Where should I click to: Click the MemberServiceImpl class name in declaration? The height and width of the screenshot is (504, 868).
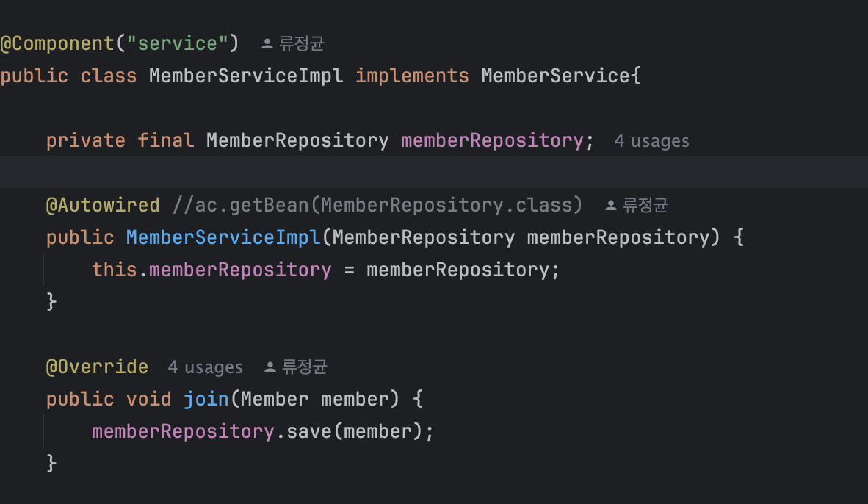pos(246,76)
